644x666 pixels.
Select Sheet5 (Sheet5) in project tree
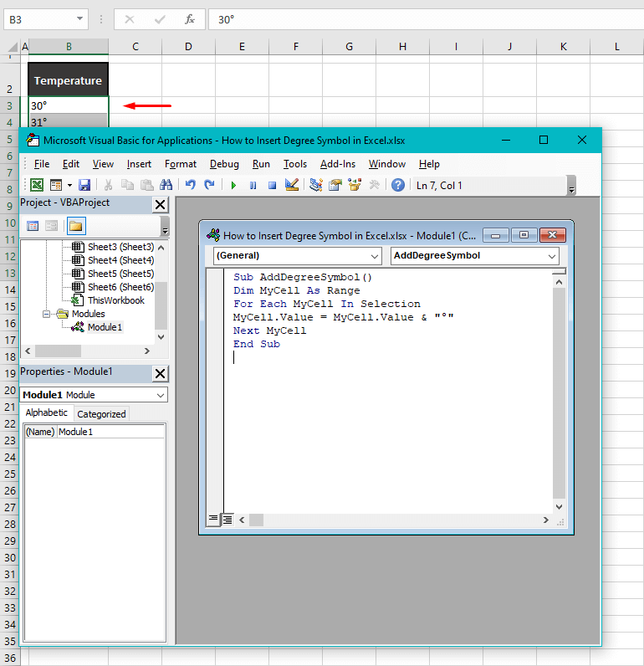pyautogui.click(x=120, y=274)
